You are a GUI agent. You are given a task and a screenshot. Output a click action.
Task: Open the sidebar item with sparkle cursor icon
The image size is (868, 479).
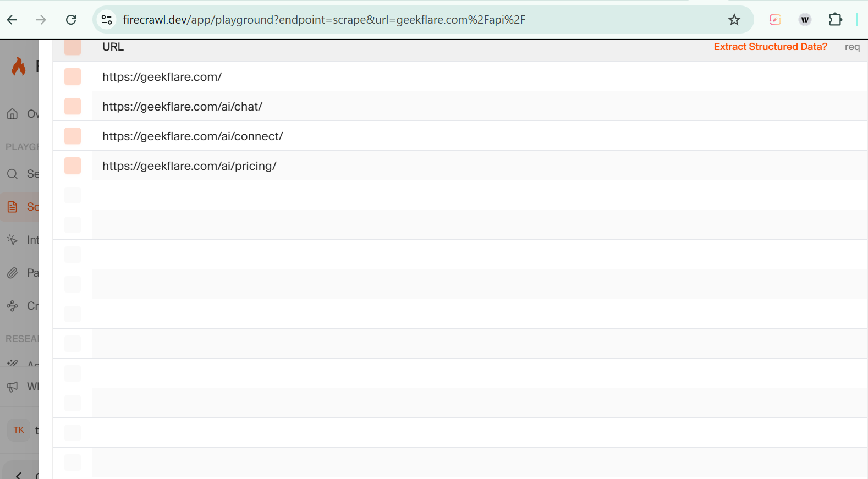click(13, 240)
